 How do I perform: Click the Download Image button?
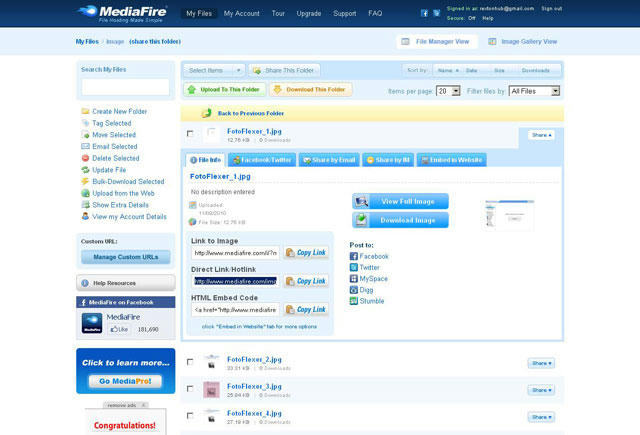point(400,220)
